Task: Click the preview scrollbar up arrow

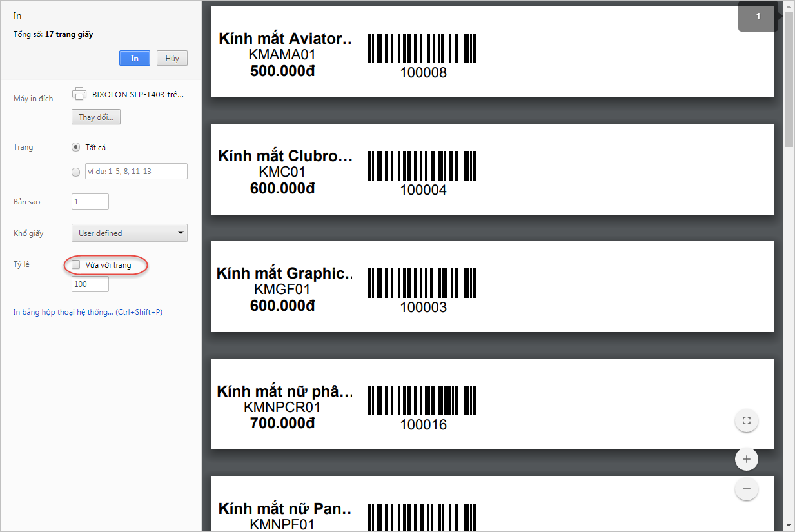Action: [789, 6]
